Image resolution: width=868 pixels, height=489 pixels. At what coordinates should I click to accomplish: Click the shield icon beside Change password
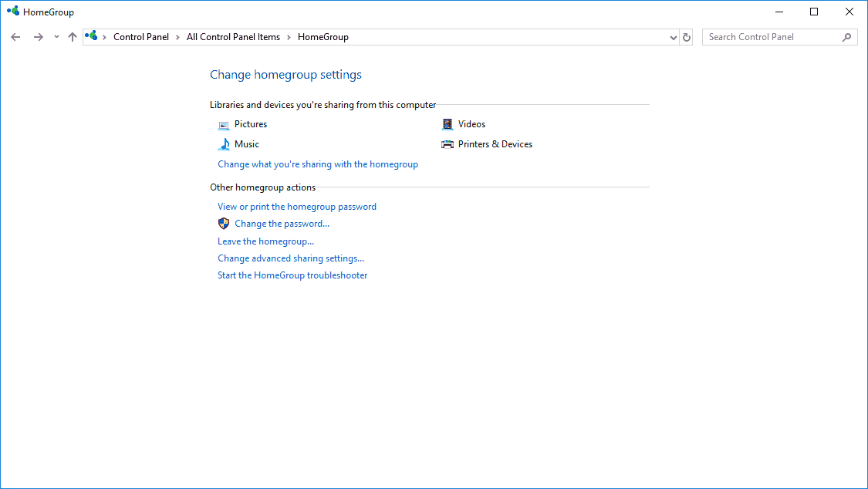[224, 224]
